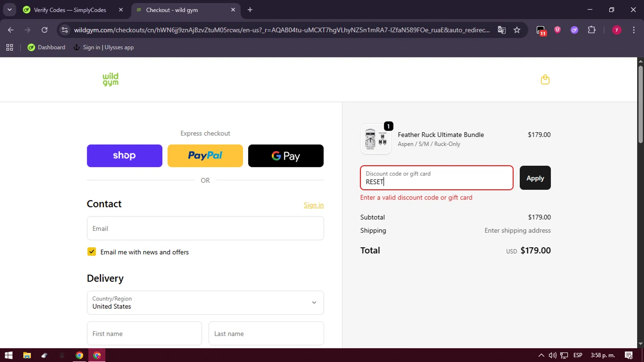644x362 pixels.
Task: Open File Explorer from taskbar
Action: pyautogui.click(x=27, y=355)
